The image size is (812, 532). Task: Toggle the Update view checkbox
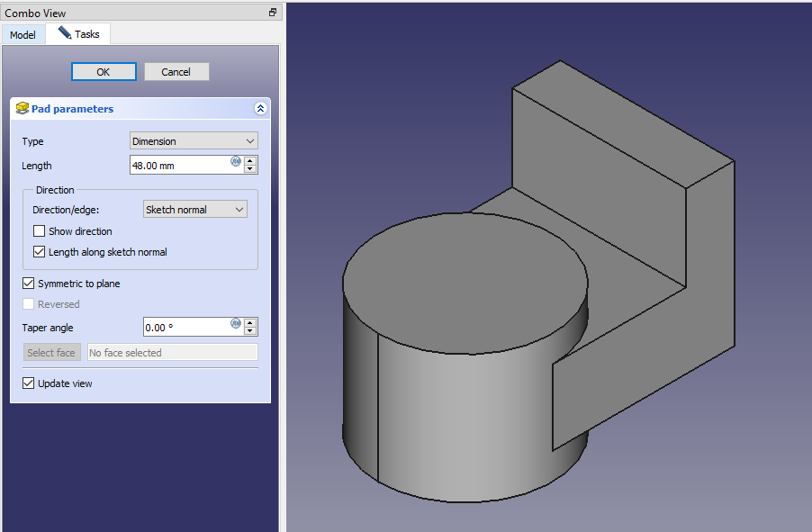click(x=29, y=383)
